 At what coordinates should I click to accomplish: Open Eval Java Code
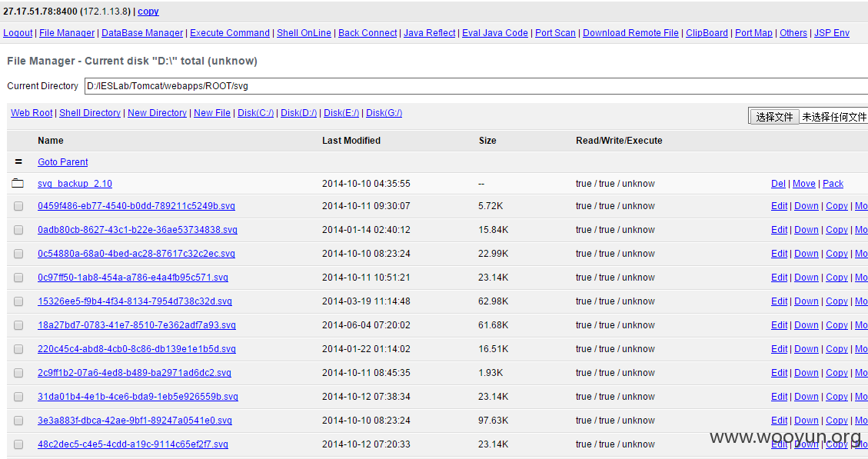[x=495, y=32]
